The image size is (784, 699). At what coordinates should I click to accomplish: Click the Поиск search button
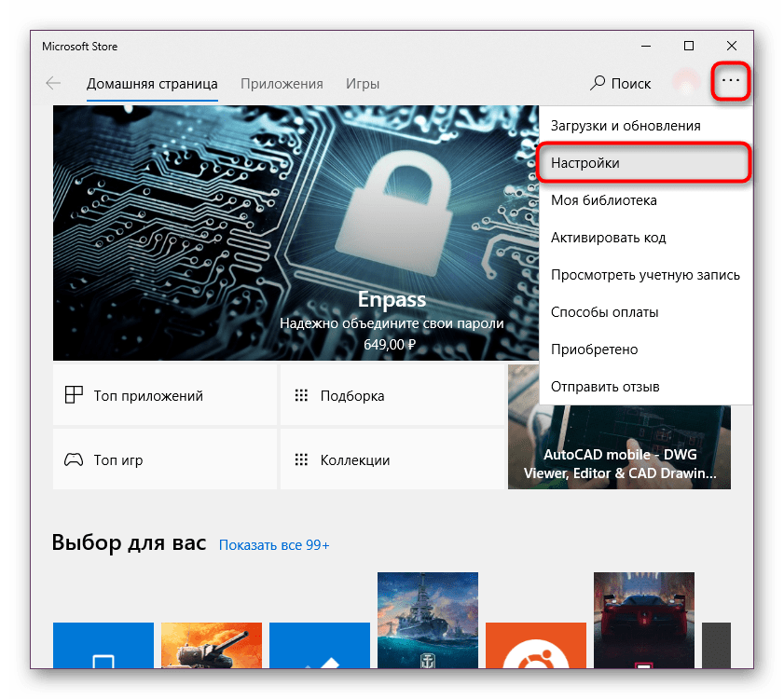pyautogui.click(x=621, y=83)
